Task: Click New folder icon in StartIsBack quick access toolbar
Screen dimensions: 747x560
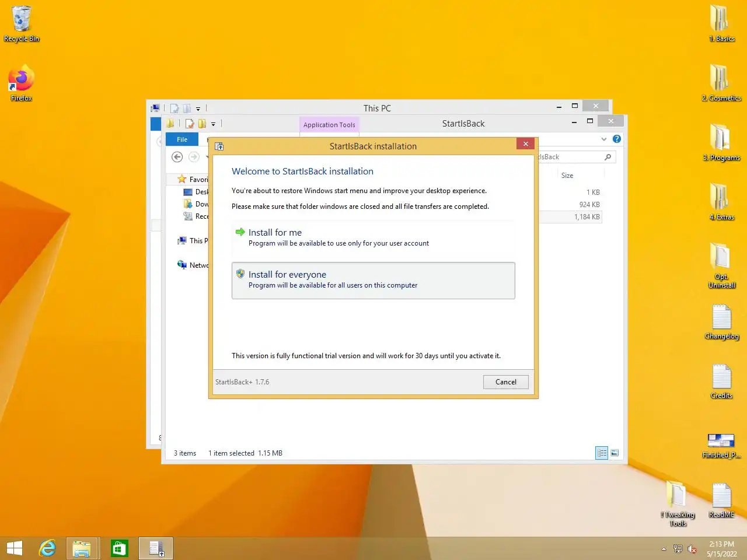Action: click(x=202, y=124)
